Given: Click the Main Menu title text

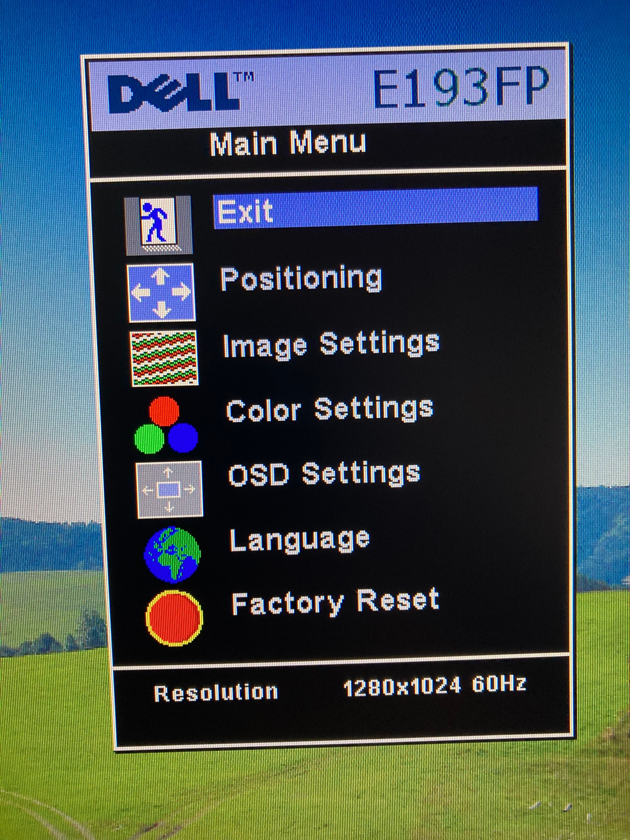Looking at the screenshot, I should pos(288,144).
